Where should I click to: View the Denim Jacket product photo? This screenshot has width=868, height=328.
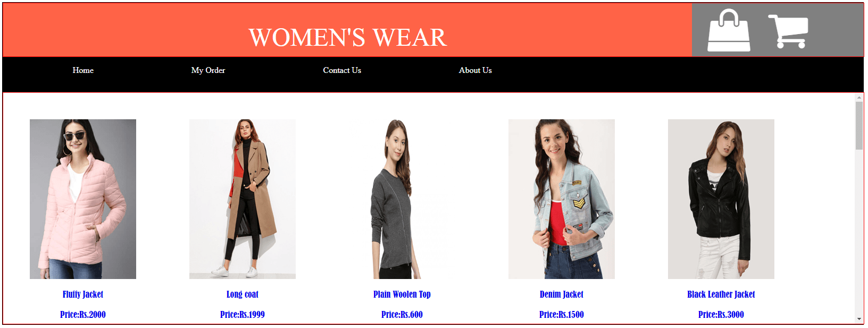click(x=562, y=199)
